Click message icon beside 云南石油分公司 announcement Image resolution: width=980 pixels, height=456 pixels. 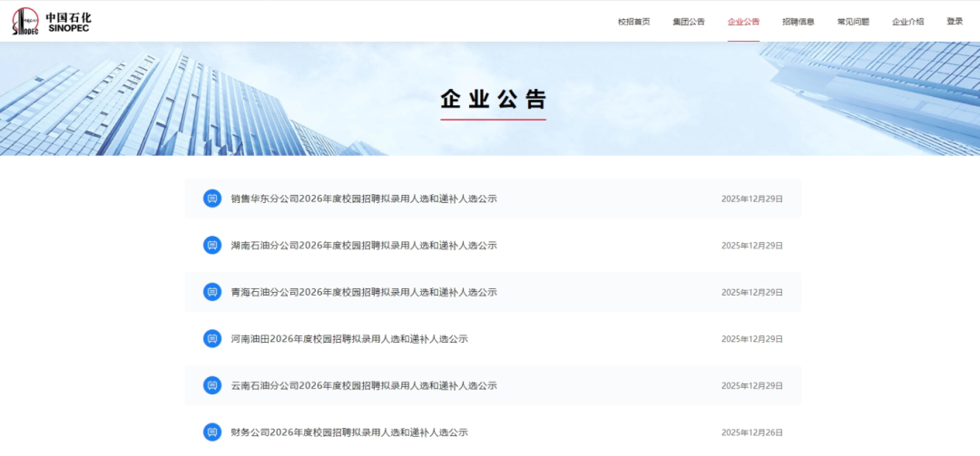tap(212, 385)
